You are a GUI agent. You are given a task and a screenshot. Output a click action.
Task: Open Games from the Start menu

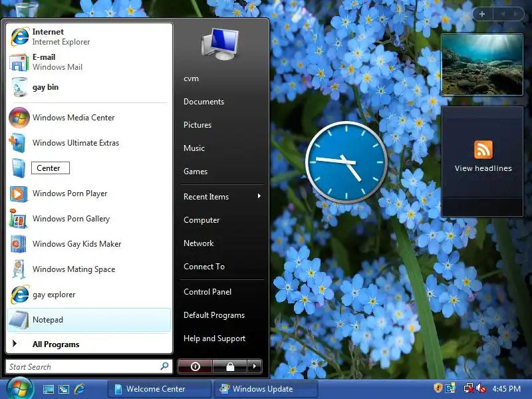(196, 172)
